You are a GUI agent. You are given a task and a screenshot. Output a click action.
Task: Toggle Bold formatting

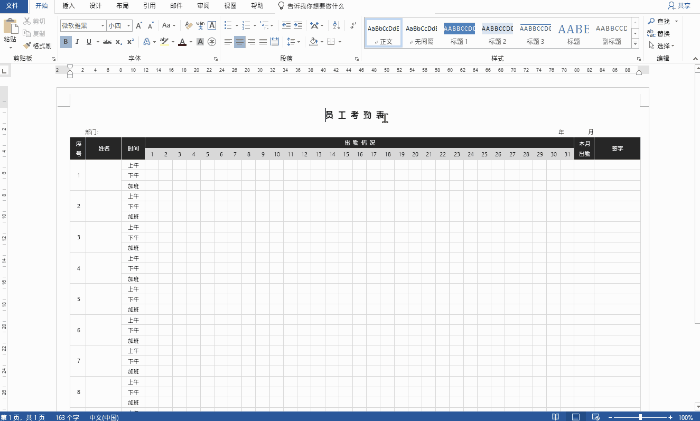66,42
